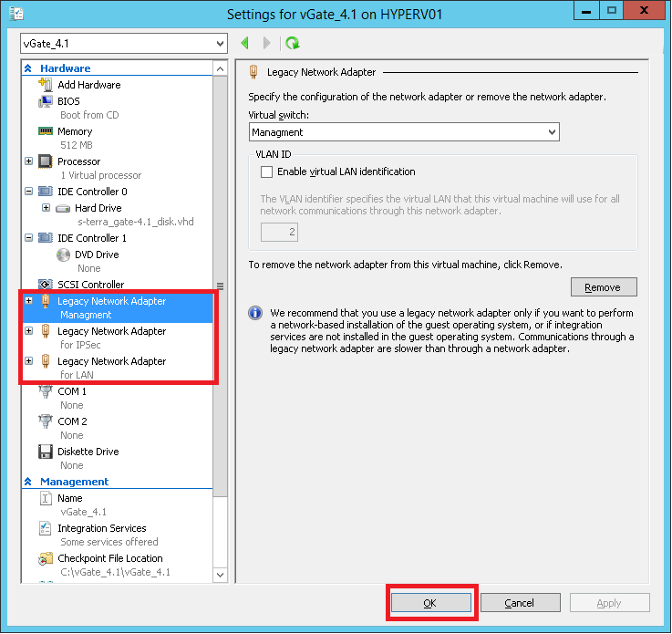The height and width of the screenshot is (634, 672).
Task: Click the settings window title bar icon
Action: [16, 14]
